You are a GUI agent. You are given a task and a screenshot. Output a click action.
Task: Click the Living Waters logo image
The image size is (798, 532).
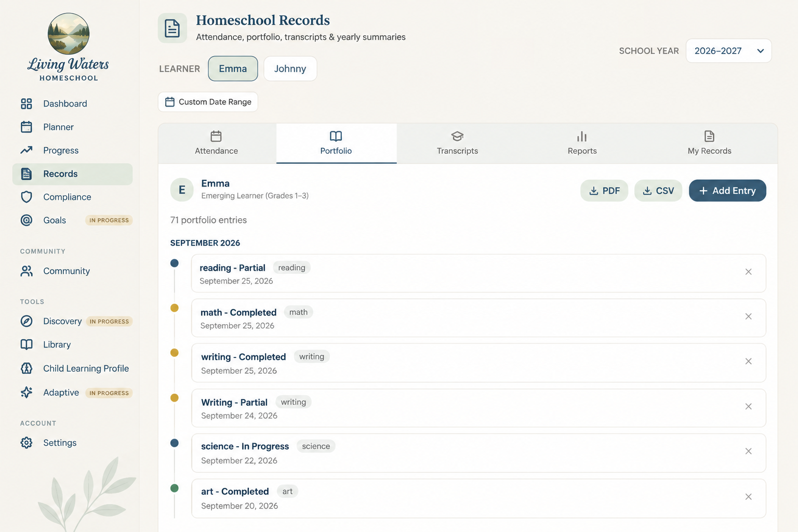point(69,34)
